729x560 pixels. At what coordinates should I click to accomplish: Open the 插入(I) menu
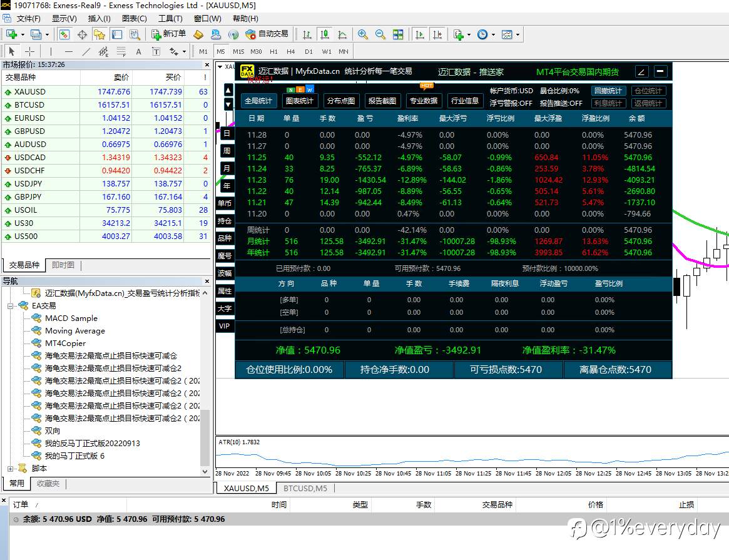point(99,19)
